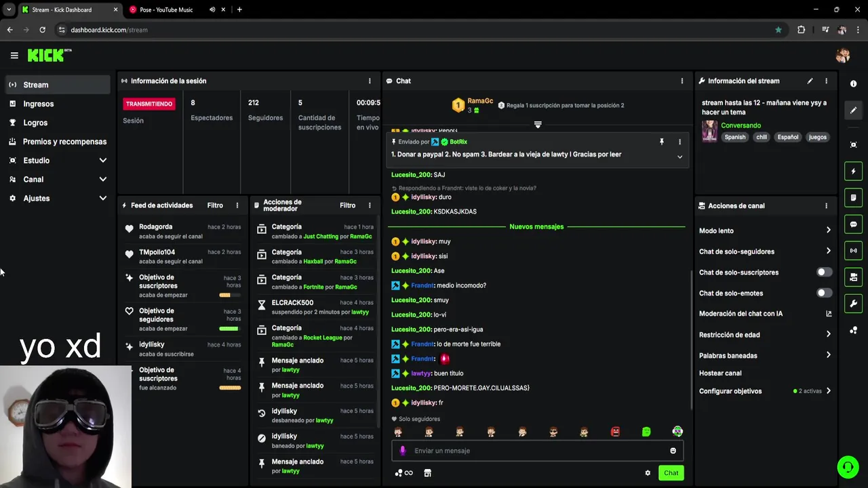Expand the pinned message chevron
Image resolution: width=868 pixels, height=488 pixels.
point(679,157)
